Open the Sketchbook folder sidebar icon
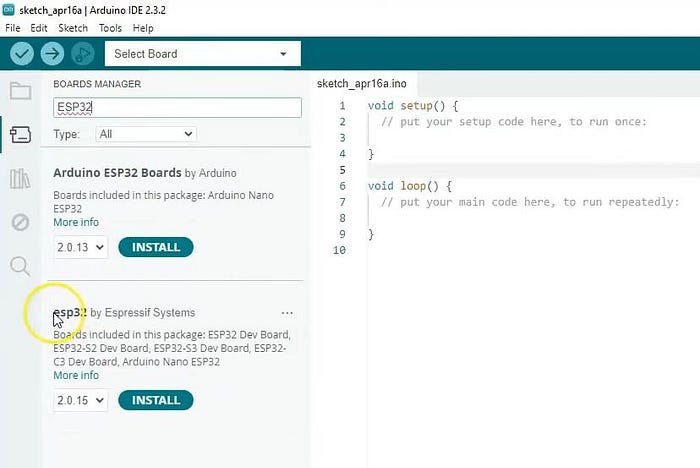 pos(21,91)
